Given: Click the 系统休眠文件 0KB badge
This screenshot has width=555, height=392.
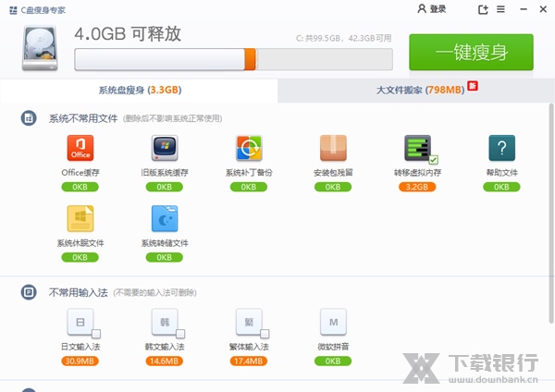Looking at the screenshot, I should tap(80, 257).
